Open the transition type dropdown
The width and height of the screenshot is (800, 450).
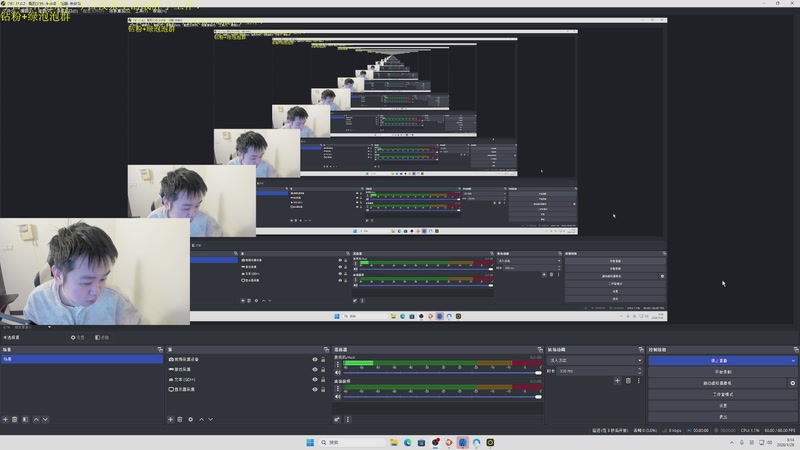coord(595,360)
